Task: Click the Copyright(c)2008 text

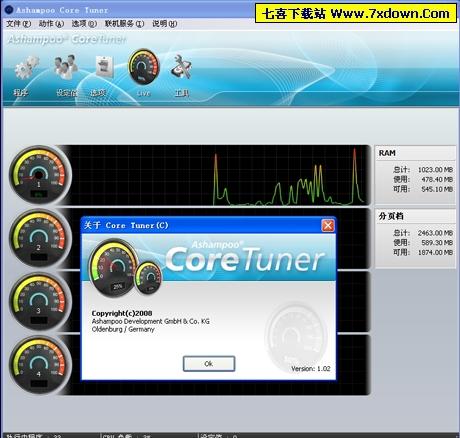Action: click(122, 313)
